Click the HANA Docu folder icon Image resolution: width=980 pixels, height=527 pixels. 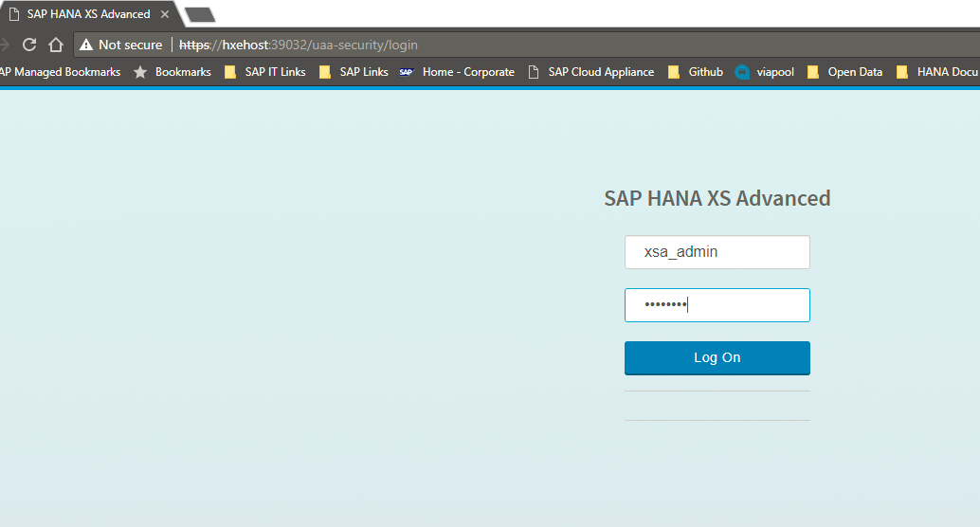[x=902, y=72]
